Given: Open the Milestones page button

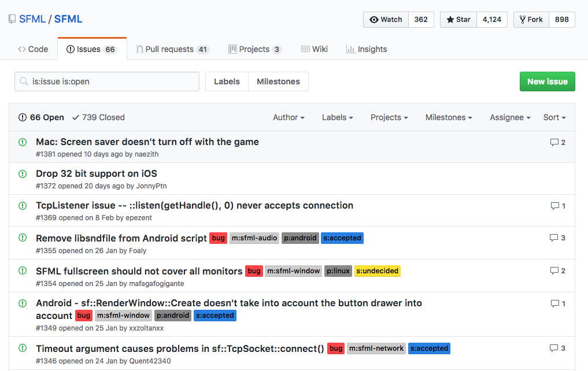Looking at the screenshot, I should coord(278,81).
